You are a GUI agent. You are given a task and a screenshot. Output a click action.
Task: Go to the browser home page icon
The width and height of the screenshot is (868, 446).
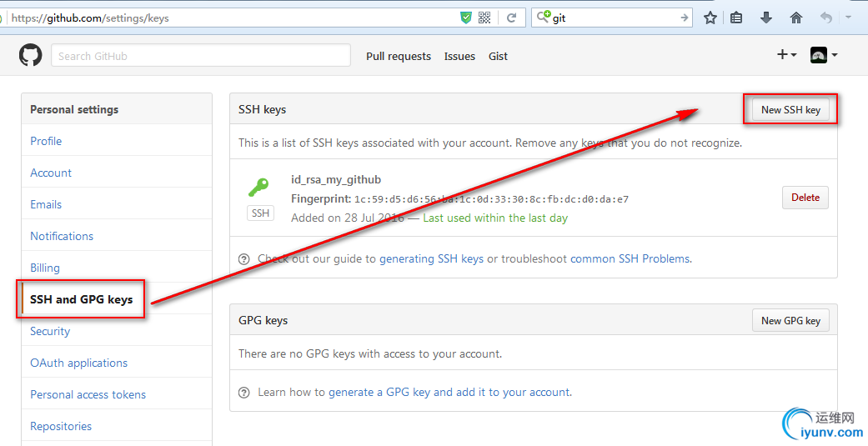point(796,18)
